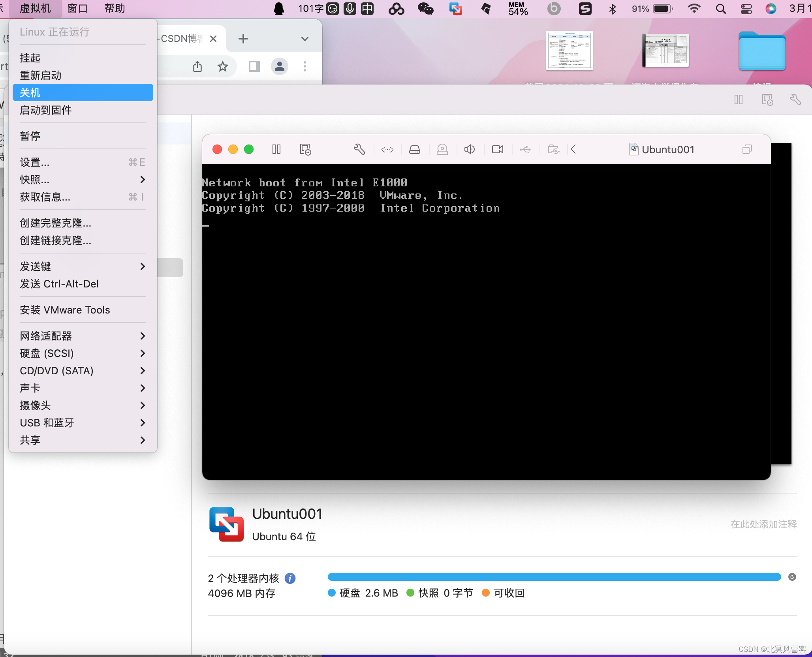Choose 创建完整克隆... option

coord(83,223)
